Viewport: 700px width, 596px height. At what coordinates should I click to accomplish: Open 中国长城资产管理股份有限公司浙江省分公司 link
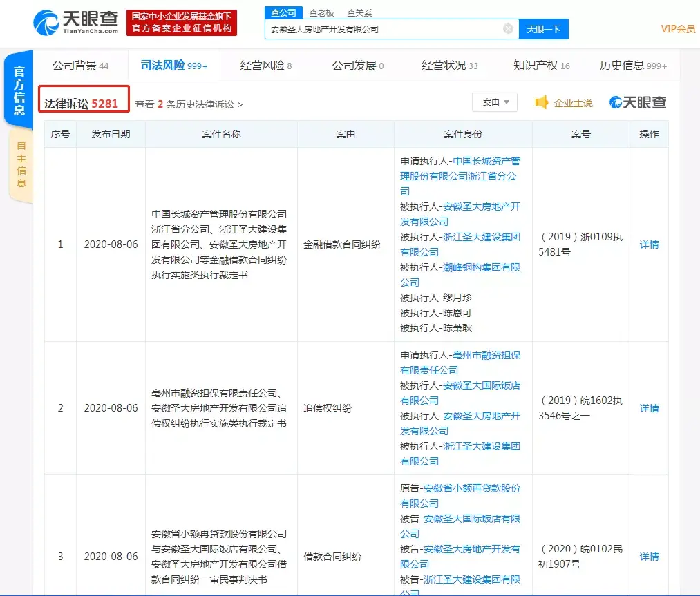[x=460, y=176]
